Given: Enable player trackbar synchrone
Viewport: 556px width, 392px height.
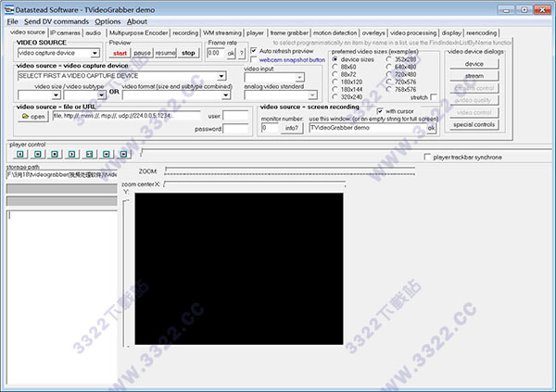Looking at the screenshot, I should pyautogui.click(x=427, y=157).
